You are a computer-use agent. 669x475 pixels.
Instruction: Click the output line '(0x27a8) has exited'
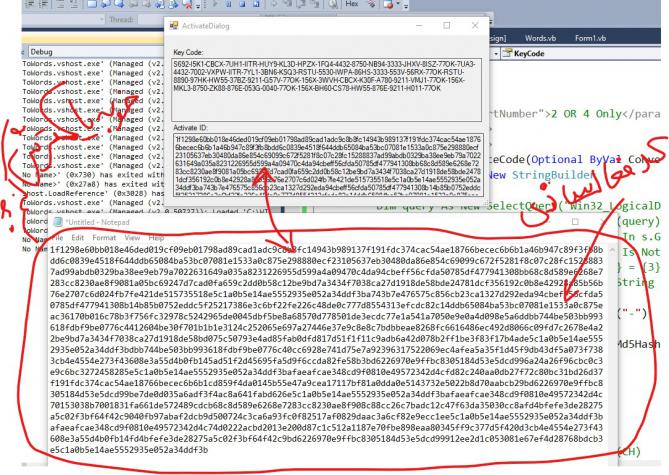tap(93, 184)
